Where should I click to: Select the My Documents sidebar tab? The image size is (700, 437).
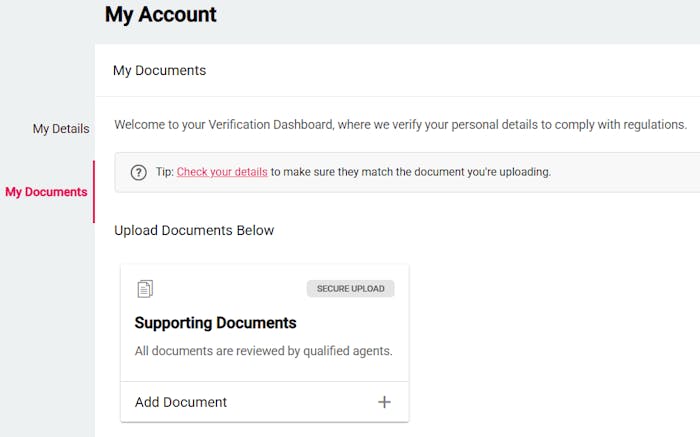tap(46, 192)
